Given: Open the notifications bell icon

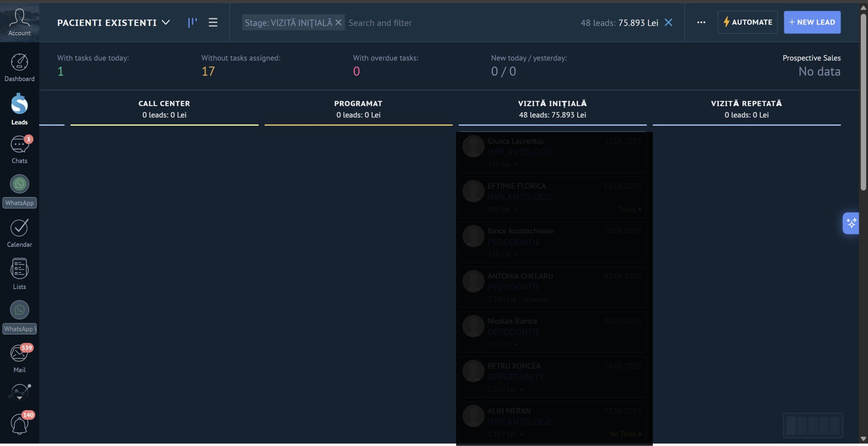Looking at the screenshot, I should [19, 423].
